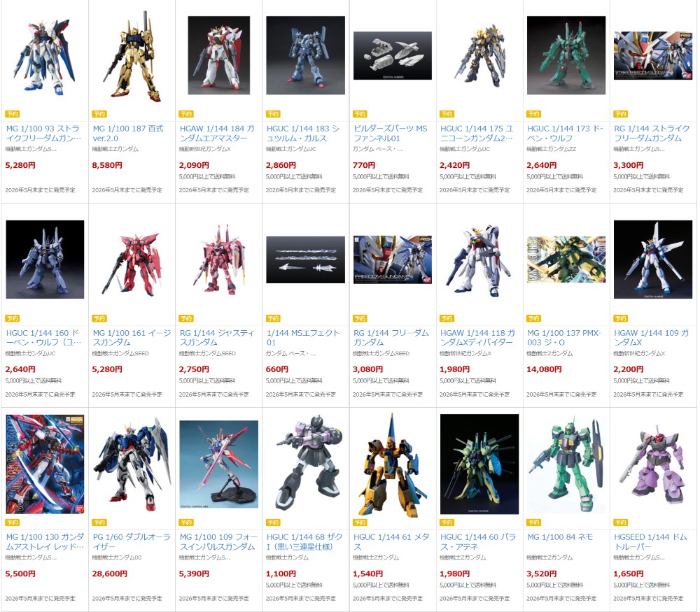Open the RG 1/144 フリーダムガンダム title link

pos(391,338)
